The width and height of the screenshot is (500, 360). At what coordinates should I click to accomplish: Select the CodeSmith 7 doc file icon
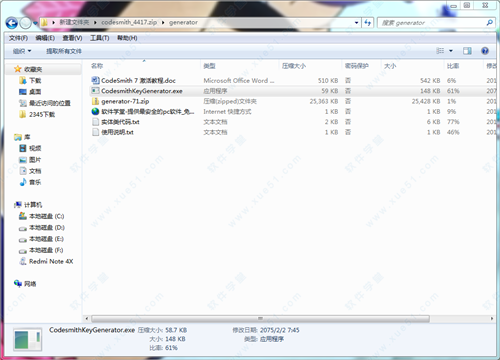(x=95, y=80)
